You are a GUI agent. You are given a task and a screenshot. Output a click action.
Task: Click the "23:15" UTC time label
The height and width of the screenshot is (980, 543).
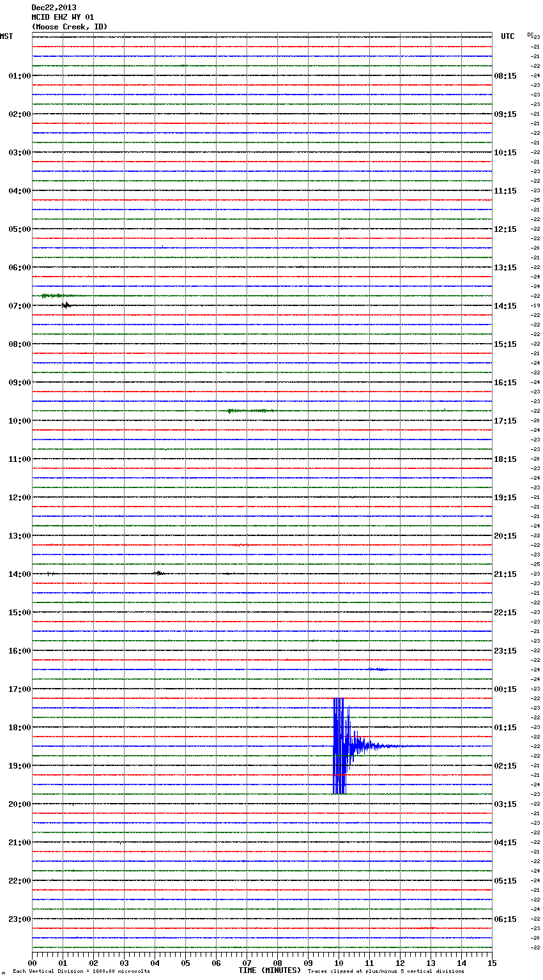pos(505,651)
